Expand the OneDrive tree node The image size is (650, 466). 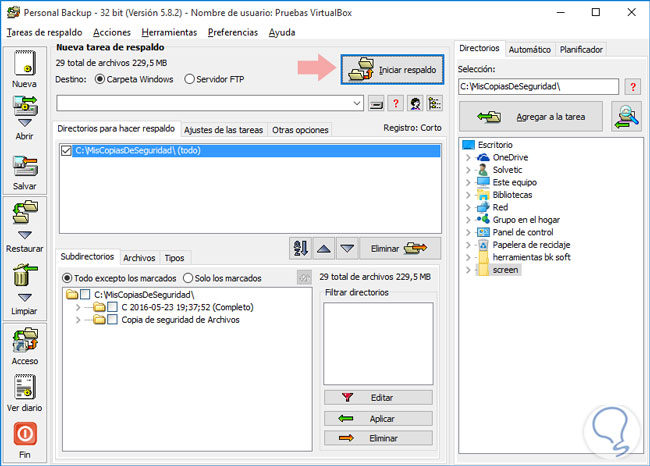pos(468,158)
